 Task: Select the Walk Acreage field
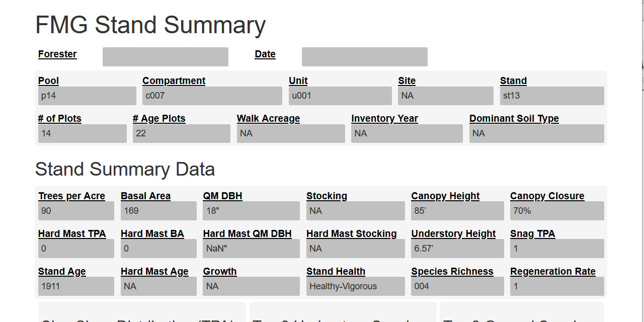291,133
